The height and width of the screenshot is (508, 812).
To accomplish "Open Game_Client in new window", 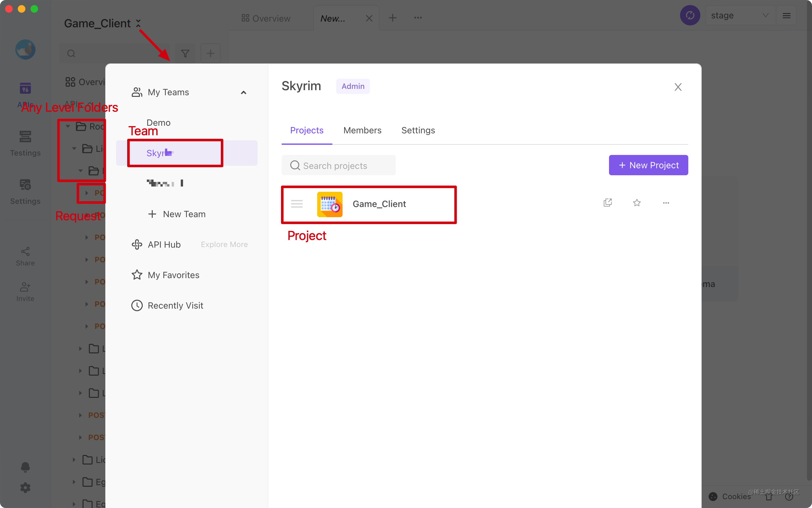I will (x=608, y=203).
